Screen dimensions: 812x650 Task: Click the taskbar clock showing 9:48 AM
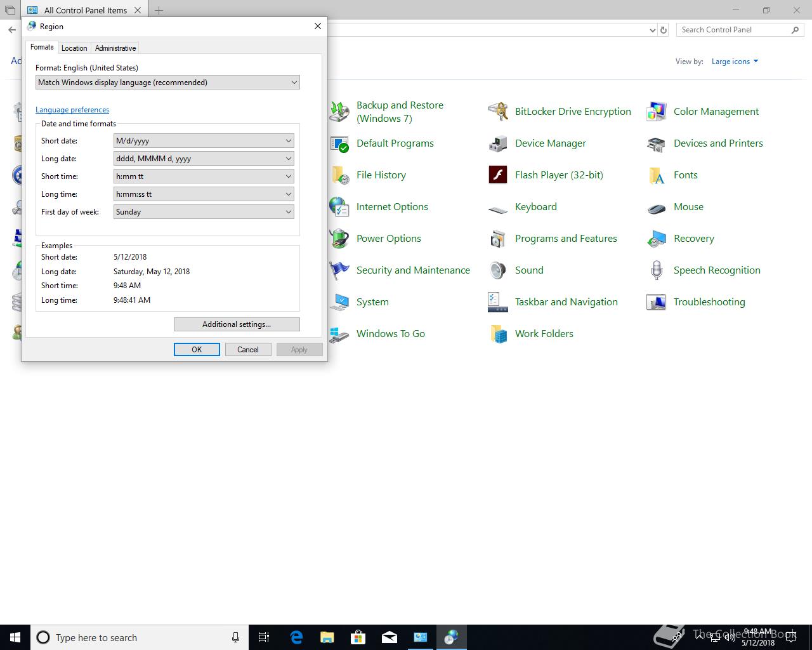(758, 637)
